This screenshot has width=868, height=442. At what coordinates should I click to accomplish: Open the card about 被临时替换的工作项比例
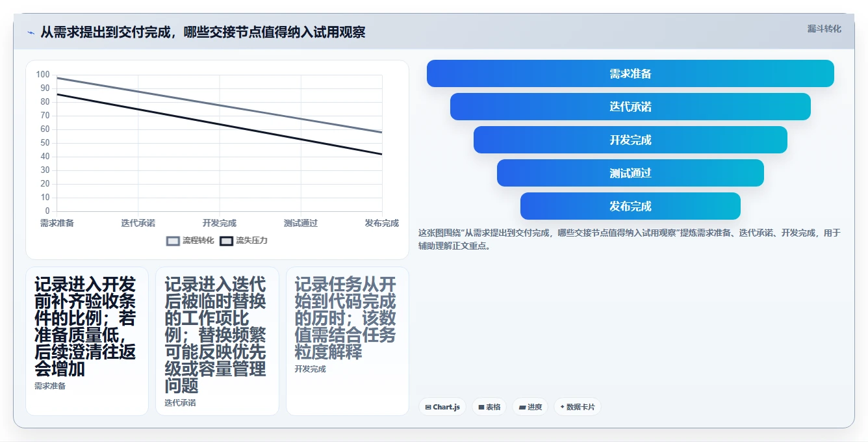click(217, 341)
